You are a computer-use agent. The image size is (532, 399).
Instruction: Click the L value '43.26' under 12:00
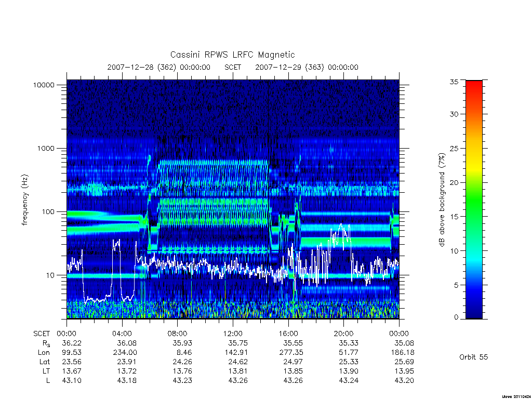pos(238,381)
